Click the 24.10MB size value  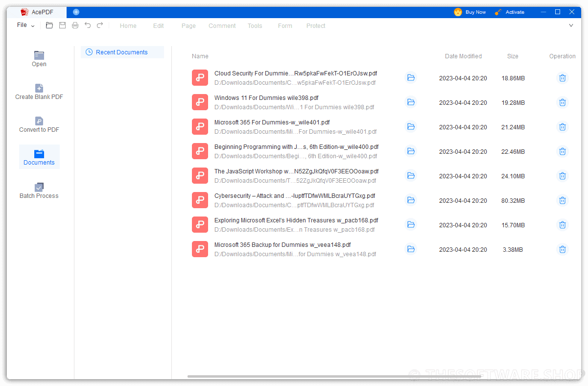[513, 176]
